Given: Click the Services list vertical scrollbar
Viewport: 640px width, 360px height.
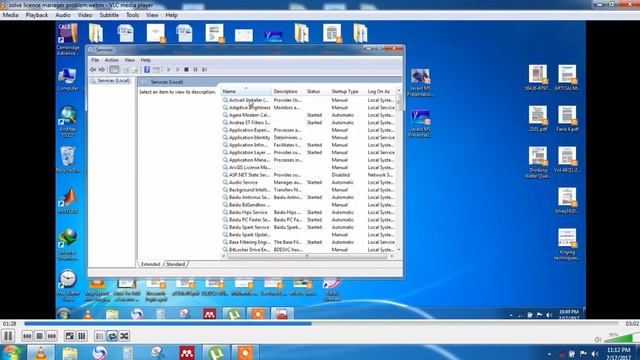Looking at the screenshot, I should 398,170.
